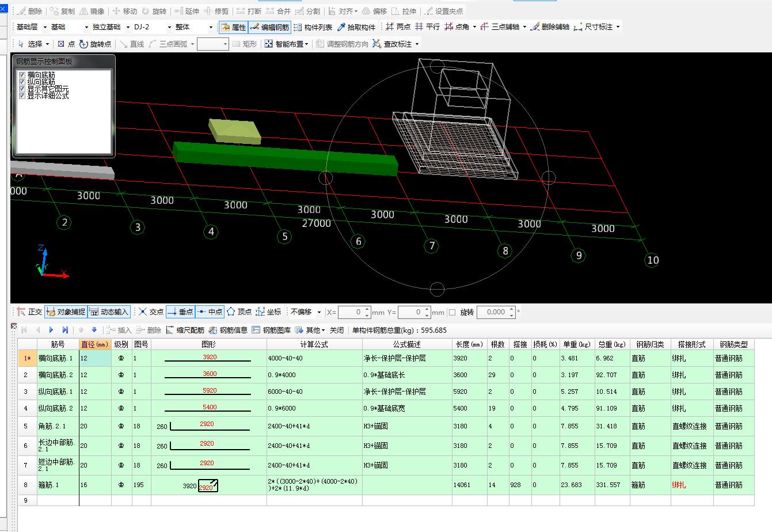Jump to the last rebar record
The width and height of the screenshot is (772, 532).
[65, 330]
